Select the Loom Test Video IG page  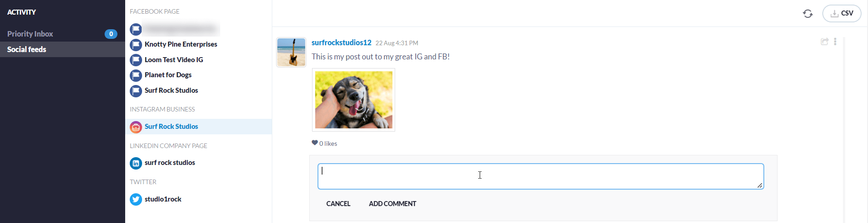coord(174,60)
